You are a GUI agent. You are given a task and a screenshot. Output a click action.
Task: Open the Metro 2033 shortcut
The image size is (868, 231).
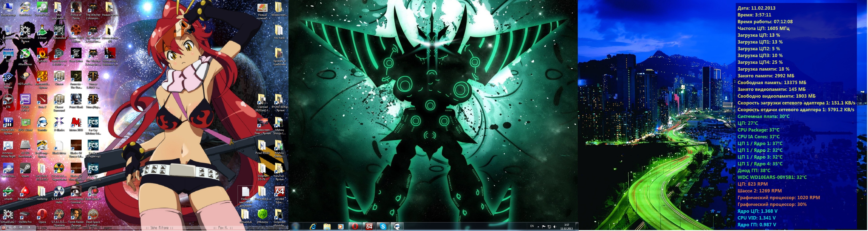pyautogui.click(x=76, y=124)
